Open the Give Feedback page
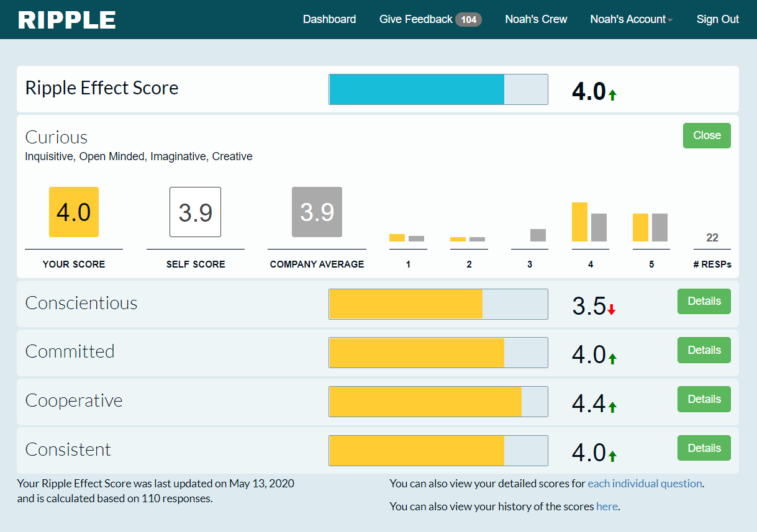757x532 pixels. (415, 19)
